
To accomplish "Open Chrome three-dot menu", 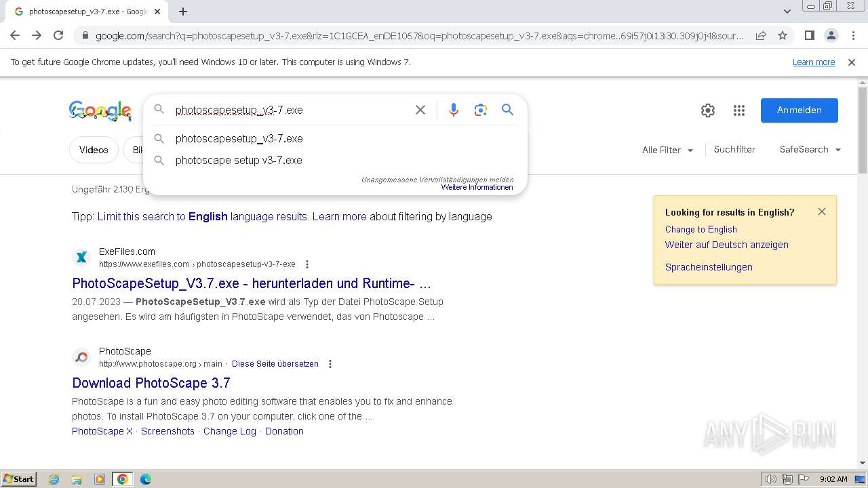I will tap(853, 35).
